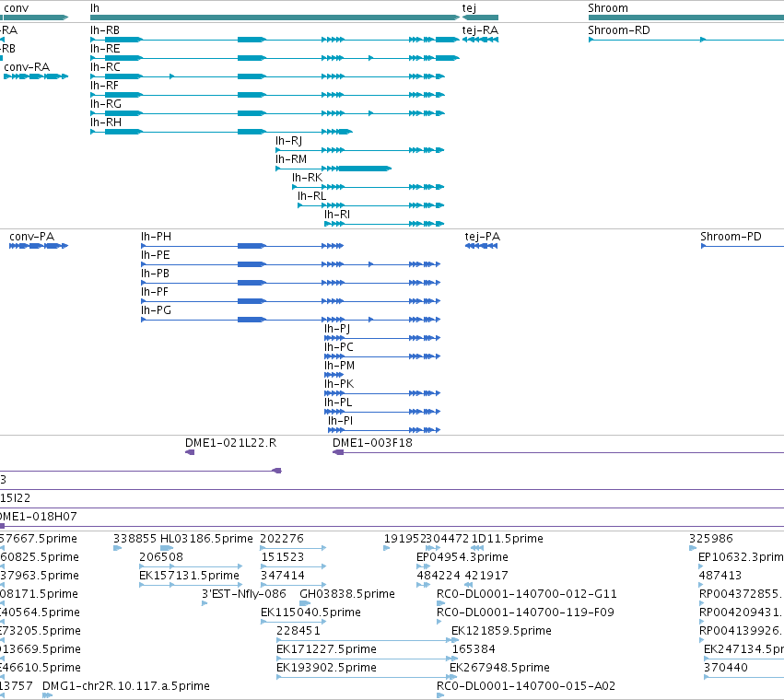Screen dimensions: 784x700
Task: Click the Ih-PM protein label
Action: [x=340, y=366]
